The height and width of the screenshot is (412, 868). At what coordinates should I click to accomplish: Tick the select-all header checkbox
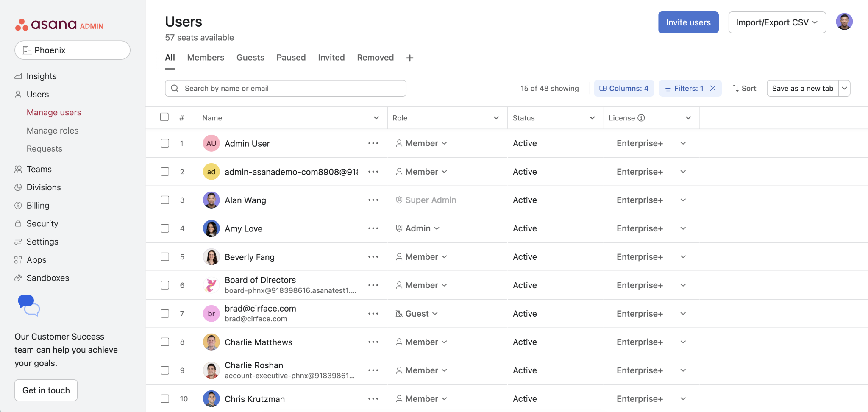(x=164, y=117)
